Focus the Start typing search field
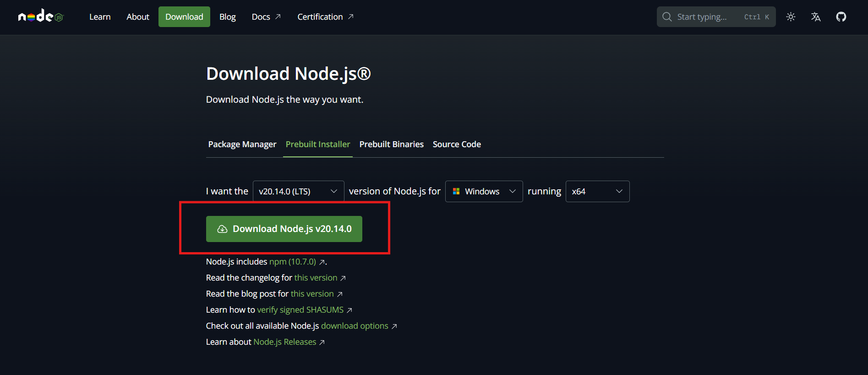868x375 pixels. click(x=716, y=17)
